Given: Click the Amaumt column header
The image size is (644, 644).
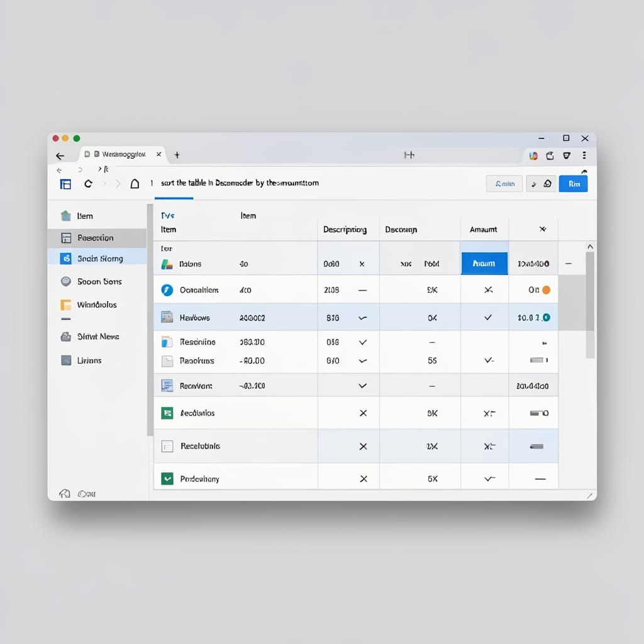Looking at the screenshot, I should pyautogui.click(x=484, y=230).
